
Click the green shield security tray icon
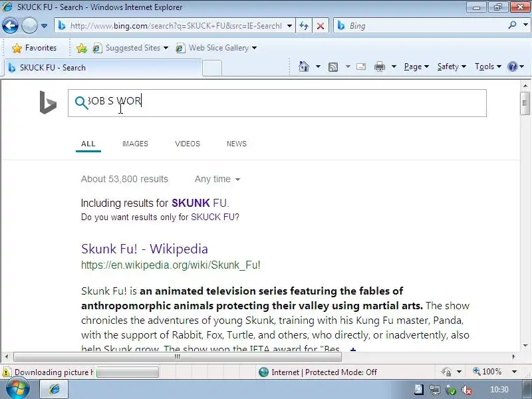(451, 390)
